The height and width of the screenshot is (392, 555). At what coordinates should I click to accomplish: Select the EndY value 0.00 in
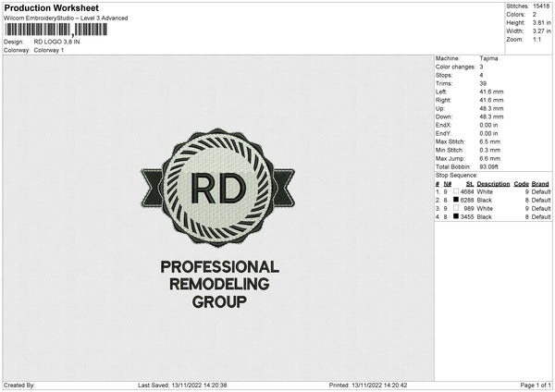click(x=488, y=133)
